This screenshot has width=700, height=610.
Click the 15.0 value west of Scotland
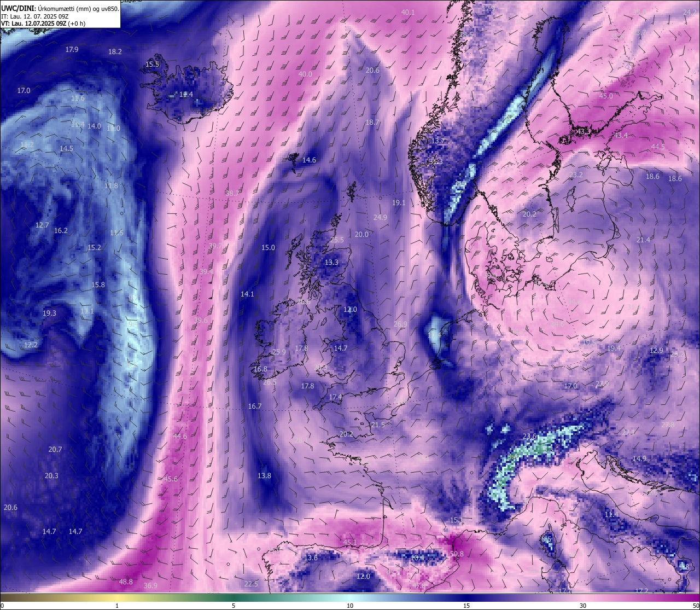(x=268, y=247)
